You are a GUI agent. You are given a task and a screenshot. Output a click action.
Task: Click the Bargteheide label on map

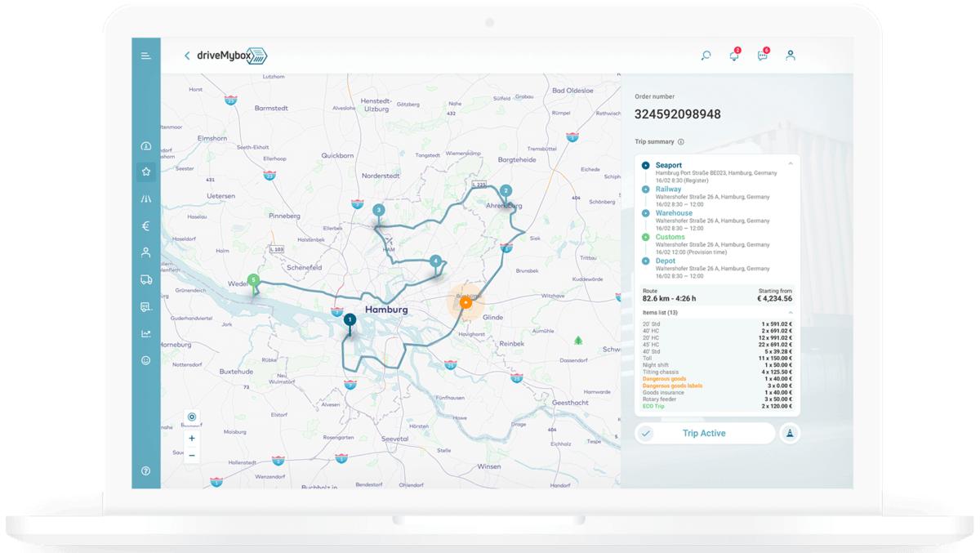point(517,160)
